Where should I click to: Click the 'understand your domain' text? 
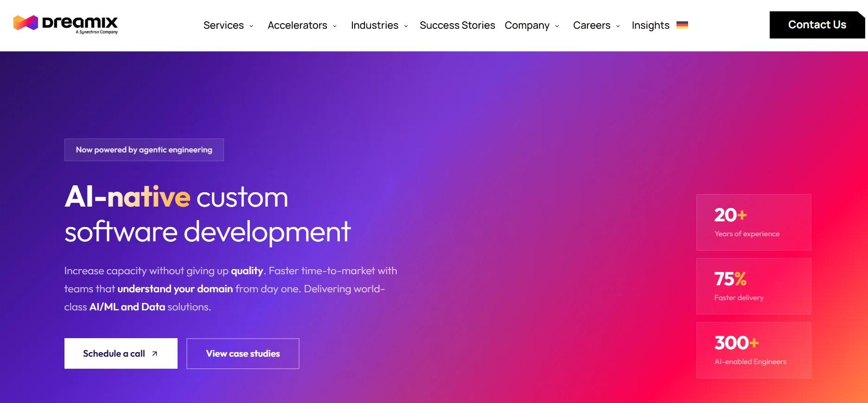pyautogui.click(x=175, y=289)
